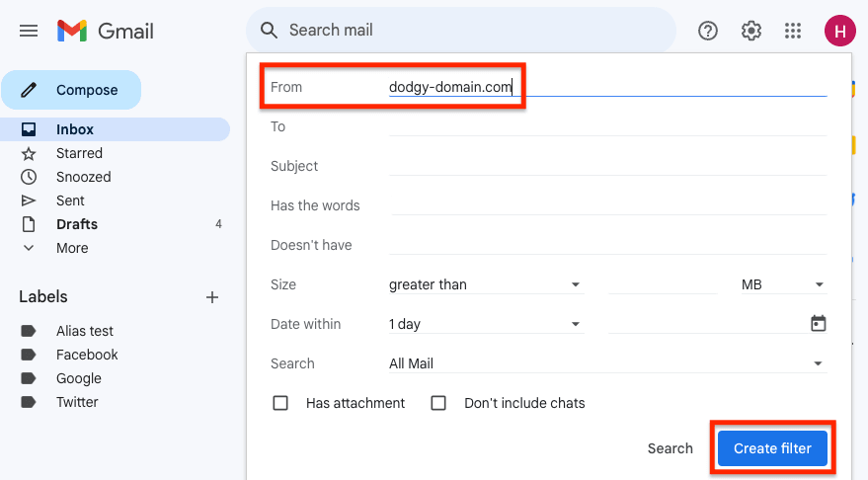The height and width of the screenshot is (480, 868).
Task: Click the Gmail logo
Action: (x=106, y=31)
